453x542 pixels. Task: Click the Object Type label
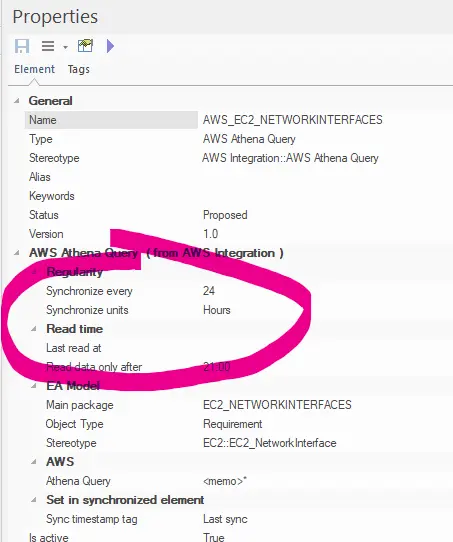tap(74, 424)
